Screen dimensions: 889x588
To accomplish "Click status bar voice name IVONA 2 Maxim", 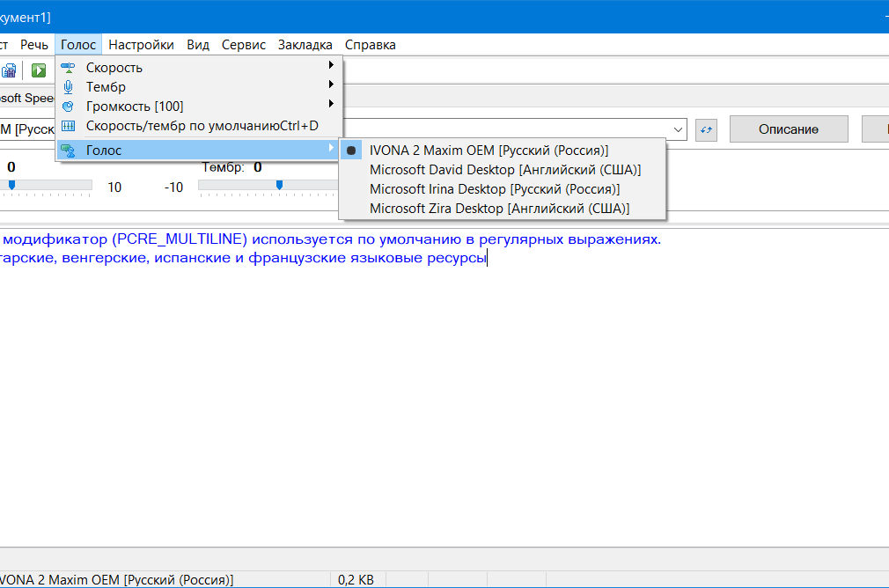I will point(116,579).
